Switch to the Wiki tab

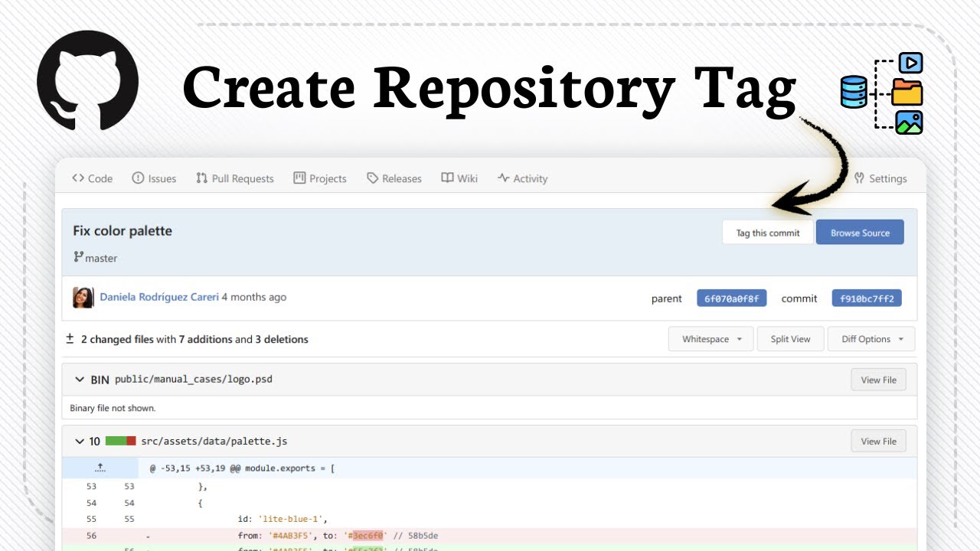point(459,178)
